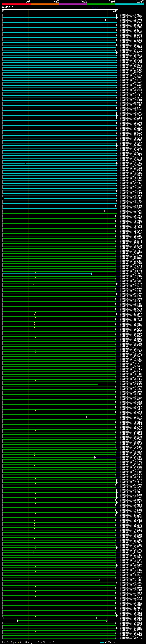The image size is (146, 644).
Task: Select hit label UniRef100_P53442
Action: pos(131,575)
